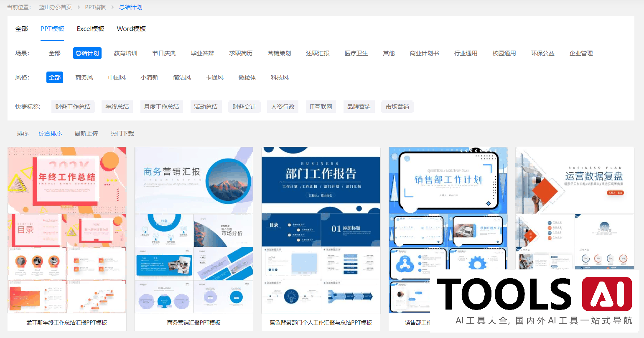Switch to the Excel模板 tab
644x338 pixels.
click(90, 28)
